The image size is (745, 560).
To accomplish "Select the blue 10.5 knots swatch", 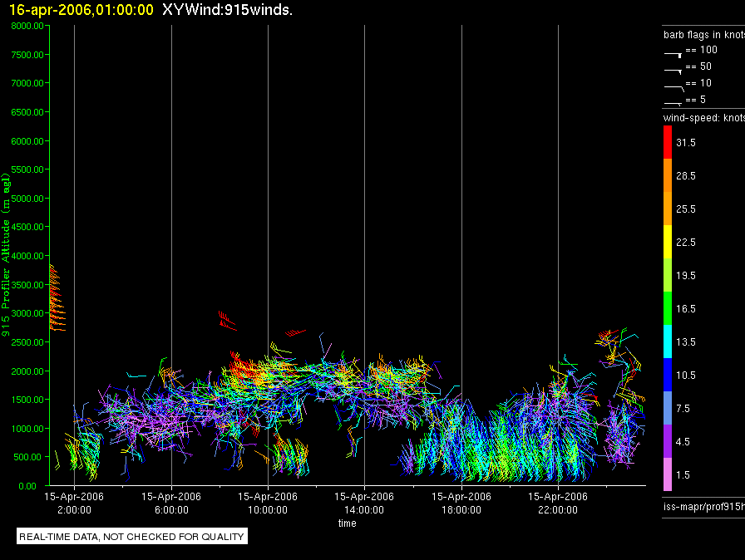I will click(x=668, y=375).
